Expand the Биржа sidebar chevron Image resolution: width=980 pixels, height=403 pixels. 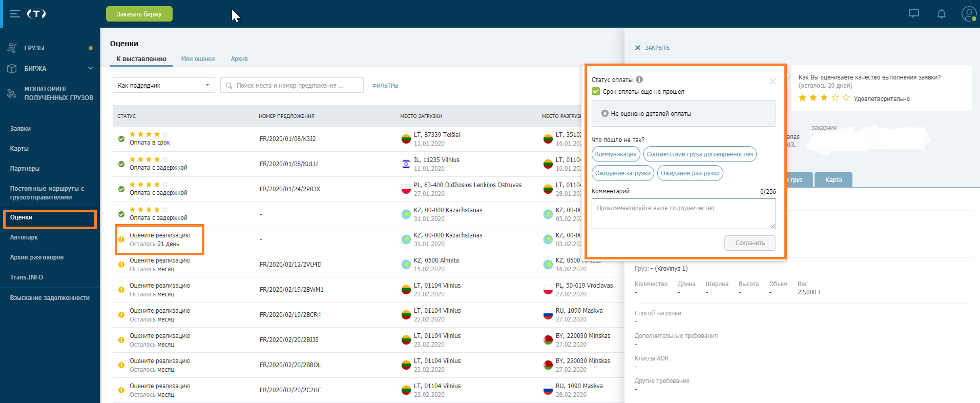tap(91, 68)
